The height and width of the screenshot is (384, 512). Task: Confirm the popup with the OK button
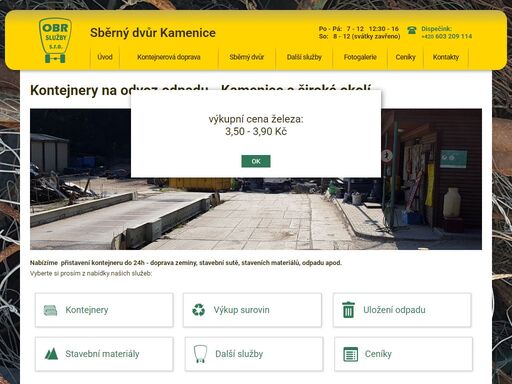[256, 161]
